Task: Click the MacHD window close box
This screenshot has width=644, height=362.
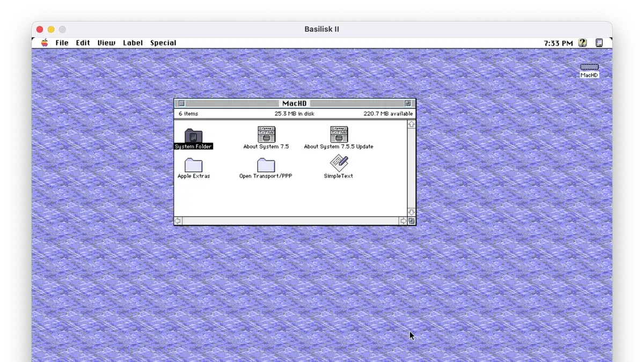Action: click(x=181, y=104)
